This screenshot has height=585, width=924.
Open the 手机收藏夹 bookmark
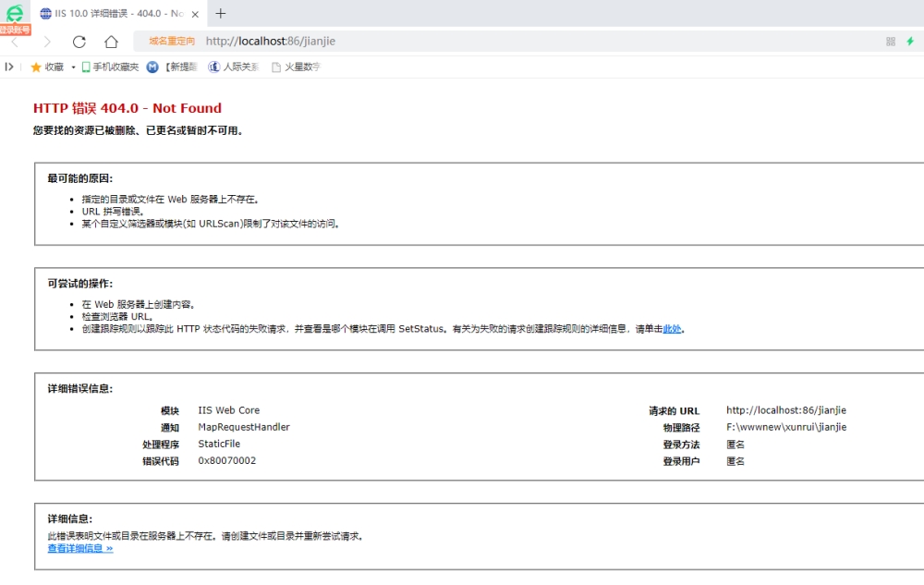click(110, 67)
